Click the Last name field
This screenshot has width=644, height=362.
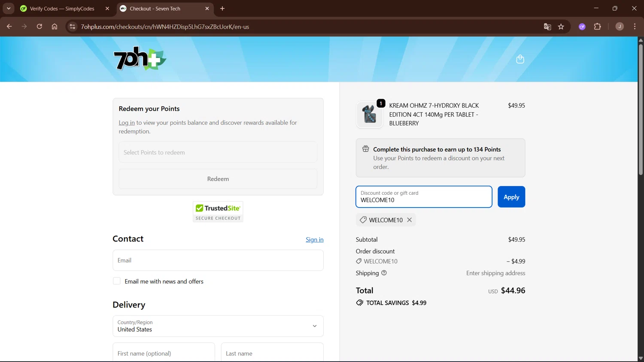tap(272, 353)
